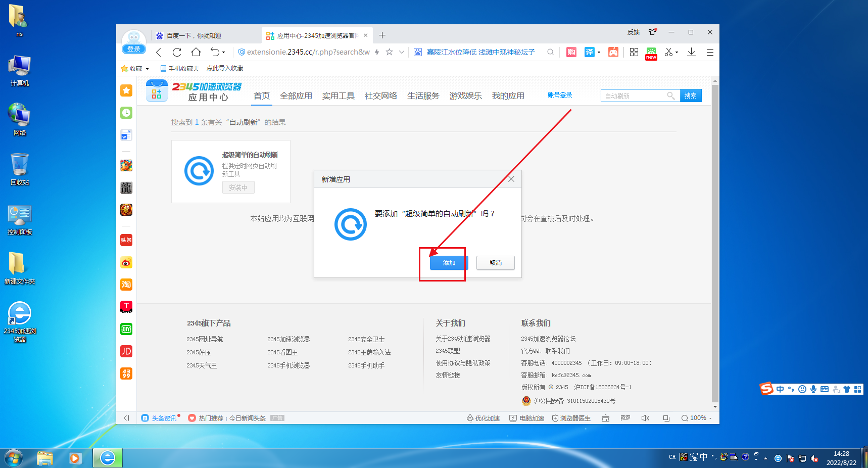Click the lightning speed-mode icon in address bar

point(377,52)
